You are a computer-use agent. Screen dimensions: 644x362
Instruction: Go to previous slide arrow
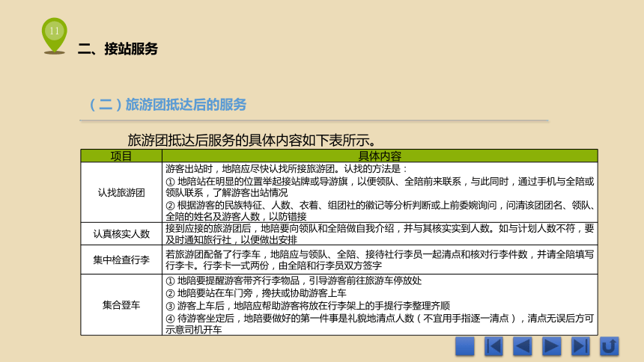point(523,346)
